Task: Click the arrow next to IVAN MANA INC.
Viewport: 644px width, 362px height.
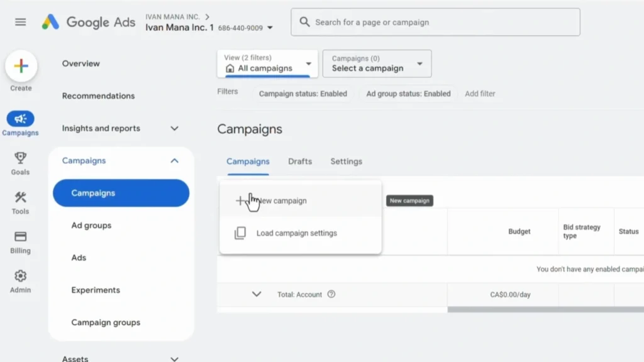Action: 208,17
